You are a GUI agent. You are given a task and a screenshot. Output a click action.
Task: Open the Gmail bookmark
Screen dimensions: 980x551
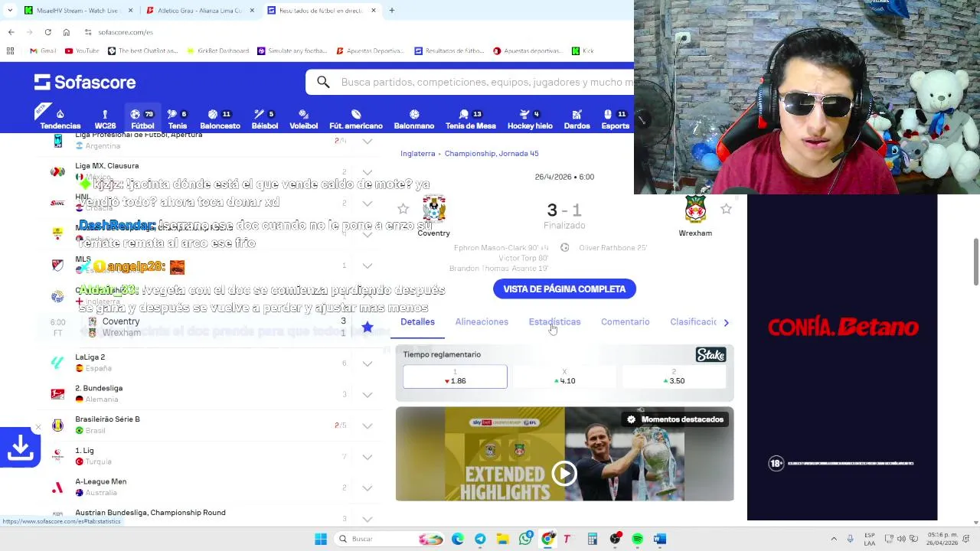coord(43,51)
